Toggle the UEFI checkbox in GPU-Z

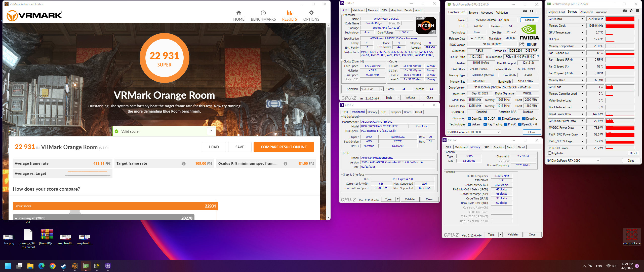tap(529, 45)
